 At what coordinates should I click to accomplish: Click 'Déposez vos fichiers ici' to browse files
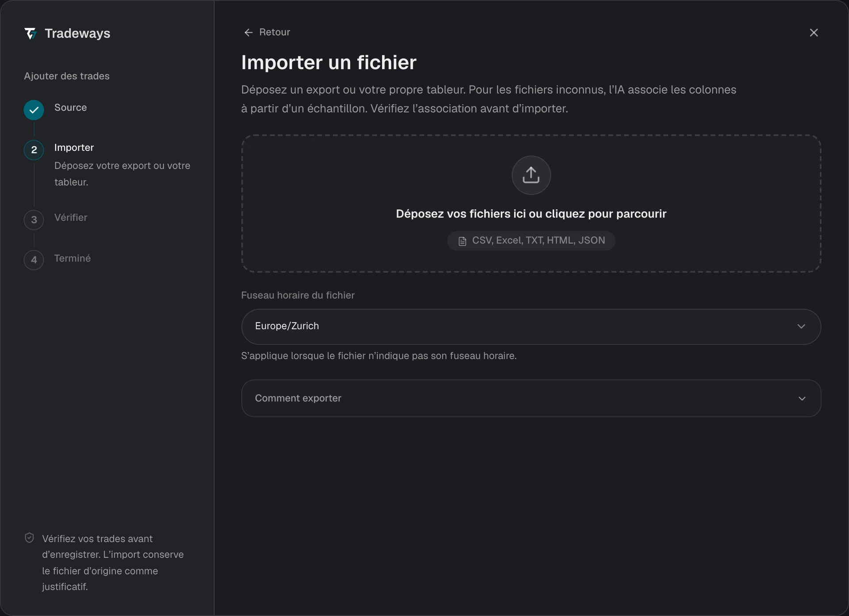tap(531, 214)
